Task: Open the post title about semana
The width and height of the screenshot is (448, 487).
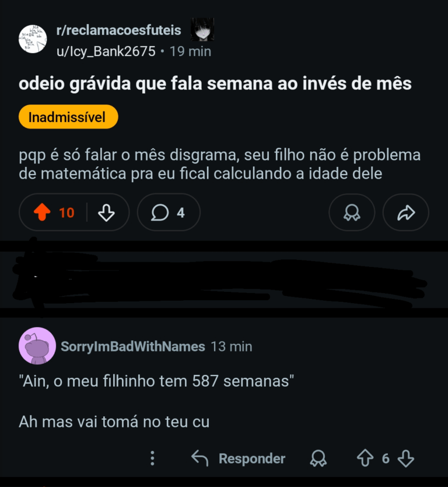Action: 215,84
